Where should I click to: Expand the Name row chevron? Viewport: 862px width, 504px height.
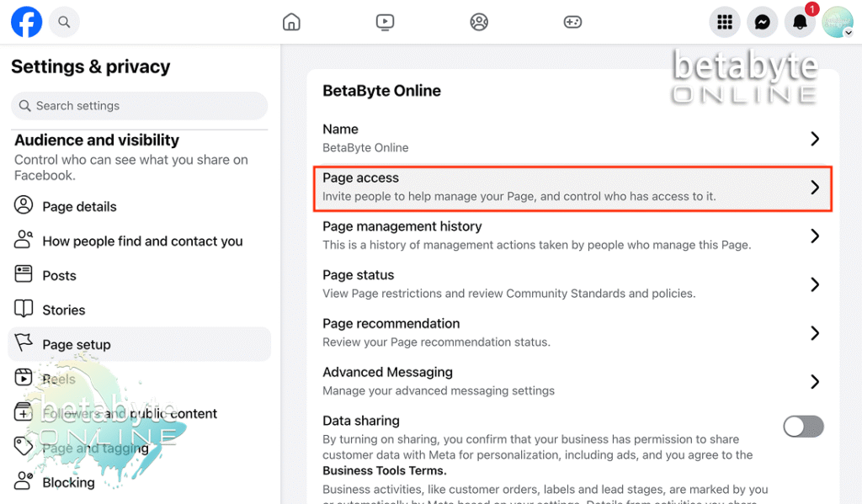[814, 139]
